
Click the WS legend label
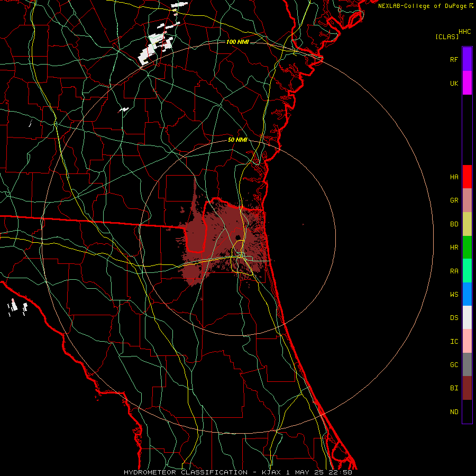click(454, 294)
